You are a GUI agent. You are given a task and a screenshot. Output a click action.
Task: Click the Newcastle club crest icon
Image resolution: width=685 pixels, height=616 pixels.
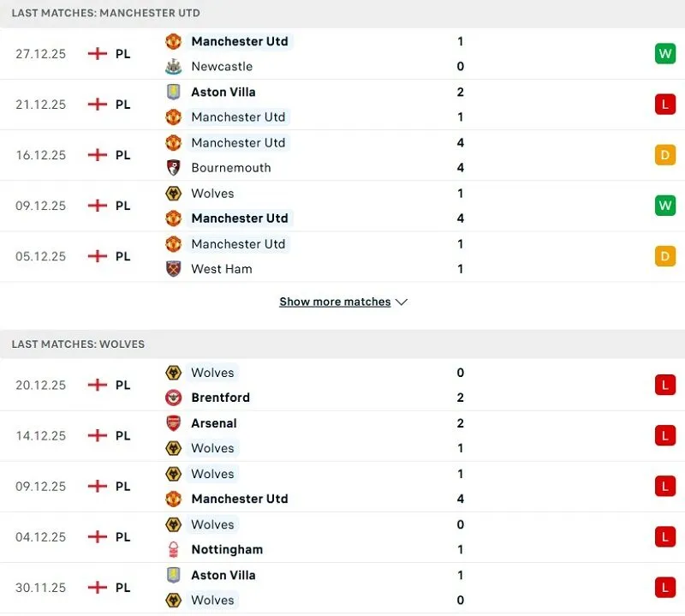tap(173, 66)
